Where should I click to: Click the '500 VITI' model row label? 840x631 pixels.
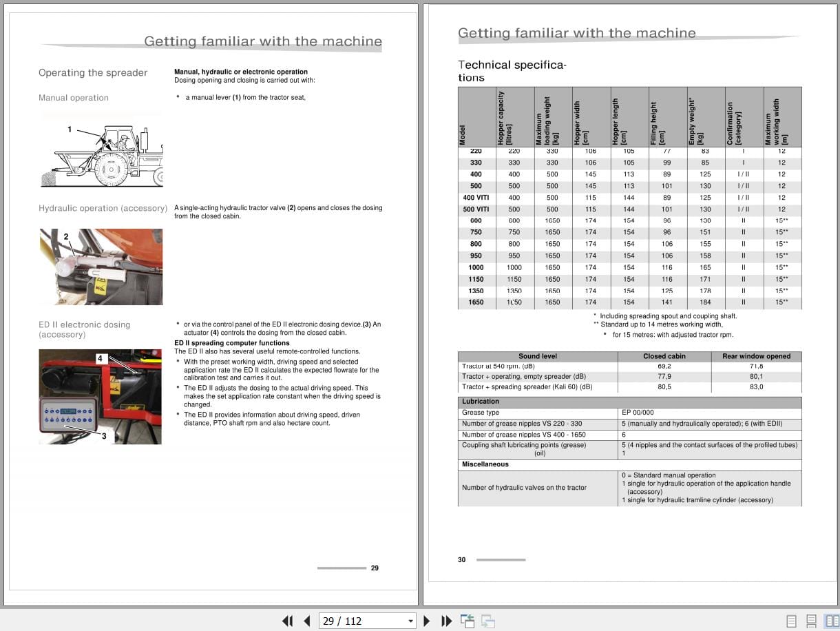(476, 209)
